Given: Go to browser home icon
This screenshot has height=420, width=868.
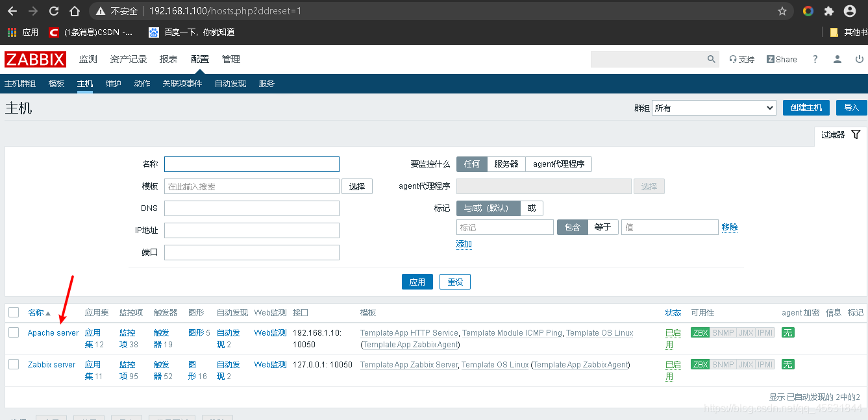Looking at the screenshot, I should coord(75,11).
